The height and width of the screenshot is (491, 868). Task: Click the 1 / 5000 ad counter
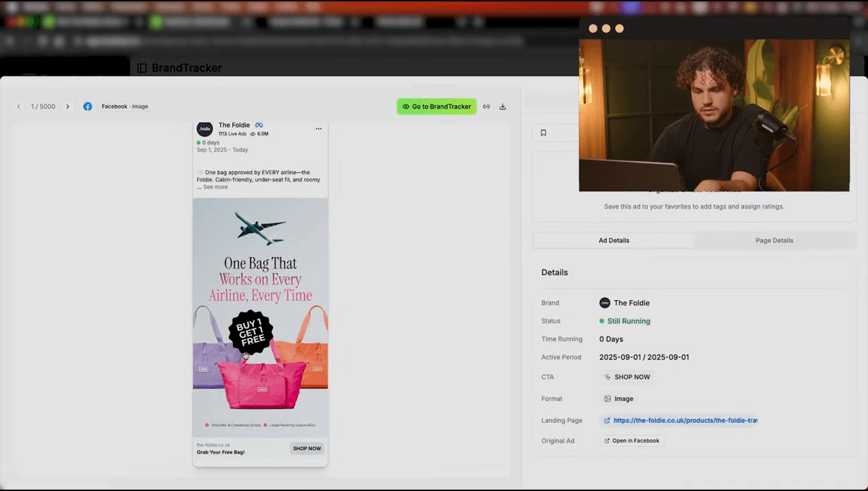pyautogui.click(x=43, y=106)
